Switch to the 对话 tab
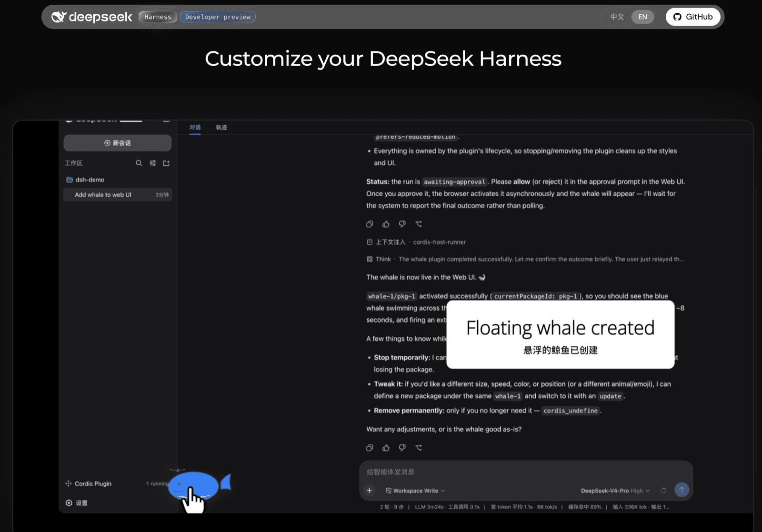Viewport: 762px width, 532px height. tap(195, 127)
